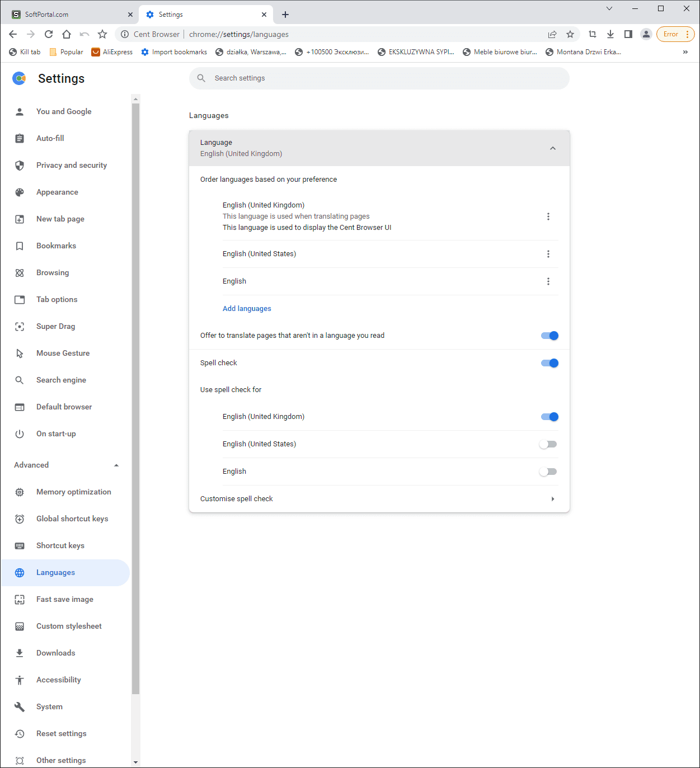
Task: Collapse the Advanced sidebar section
Action: click(x=116, y=465)
